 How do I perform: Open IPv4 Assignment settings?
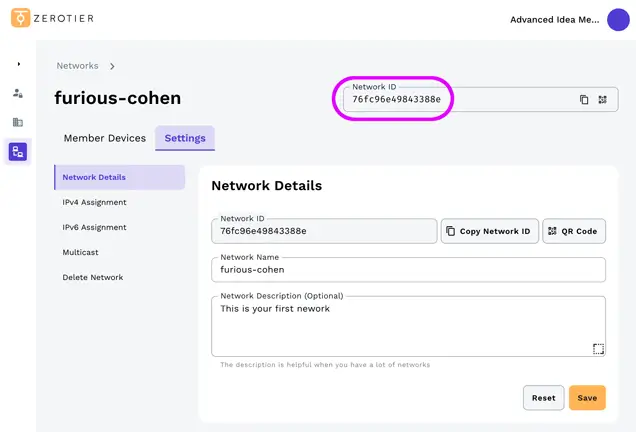pyautogui.click(x=95, y=202)
